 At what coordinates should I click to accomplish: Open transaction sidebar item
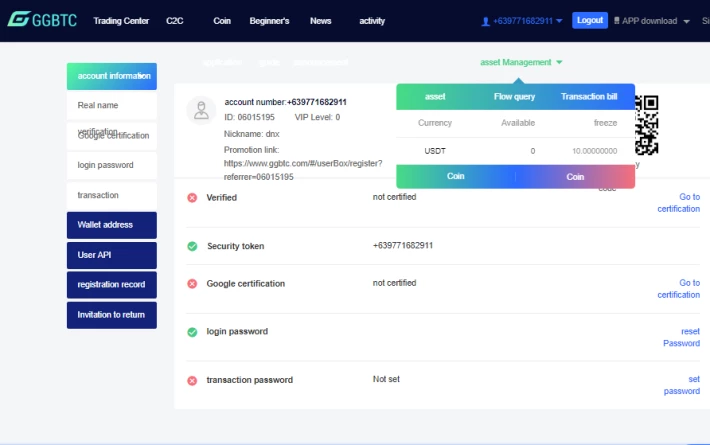click(112, 196)
